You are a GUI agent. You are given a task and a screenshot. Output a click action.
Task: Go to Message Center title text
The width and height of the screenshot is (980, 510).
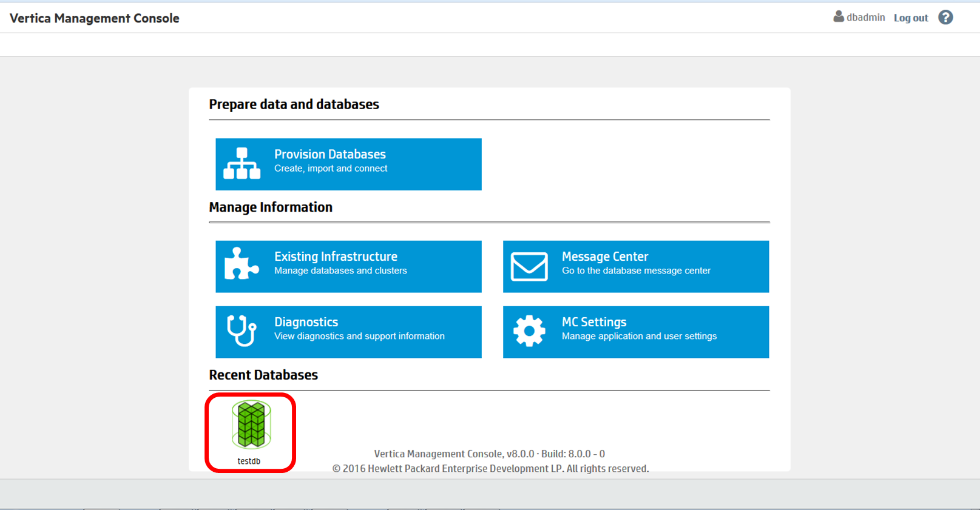[605, 257]
